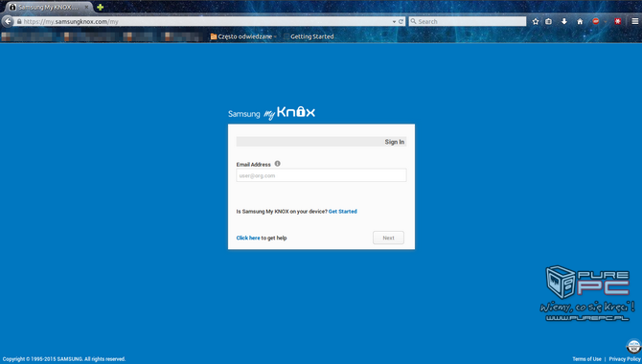Open Privacy Policy link
This screenshot has height=364, width=642.
click(x=625, y=359)
